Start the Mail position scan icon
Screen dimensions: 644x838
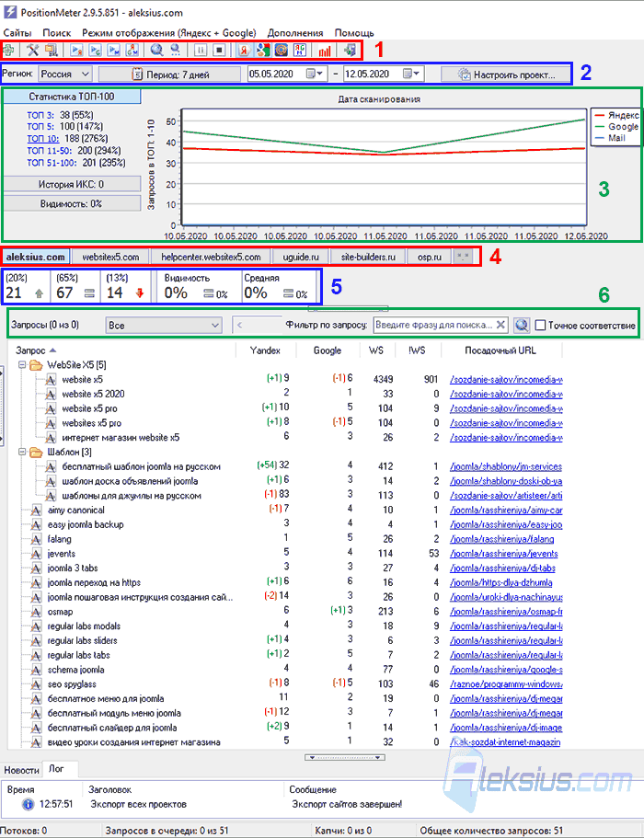(x=114, y=51)
